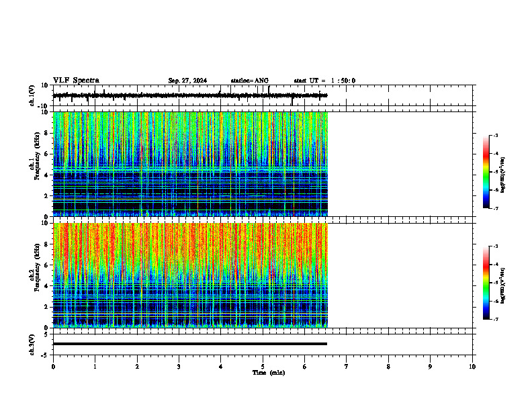Click the time axis tick label "1"
This screenshot has height=411, width=532.
(95, 367)
